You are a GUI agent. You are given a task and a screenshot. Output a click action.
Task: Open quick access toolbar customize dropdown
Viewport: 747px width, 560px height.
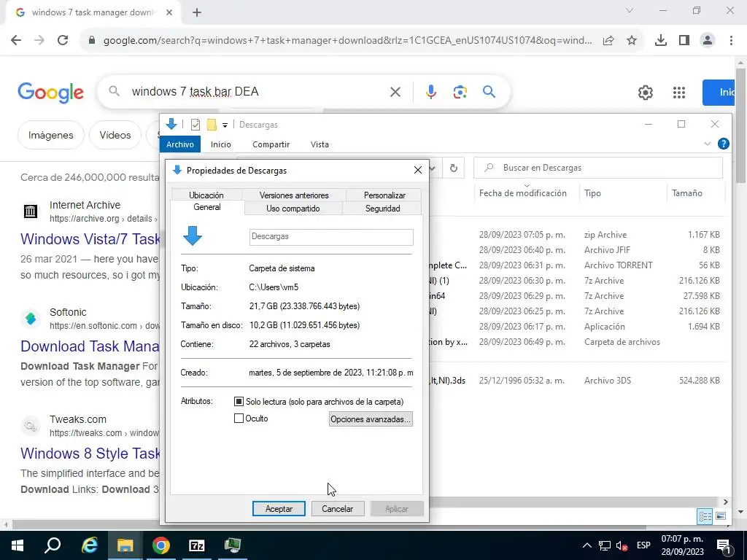[x=225, y=125]
